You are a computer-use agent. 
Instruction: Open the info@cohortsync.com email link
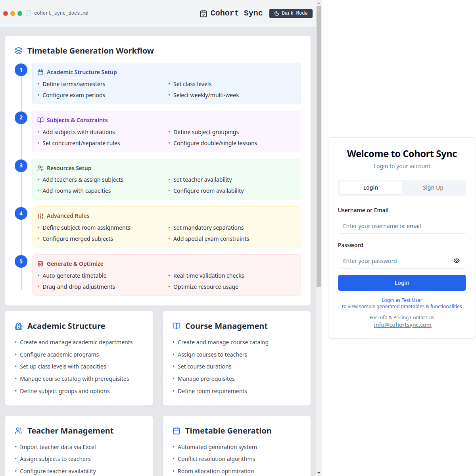click(403, 325)
